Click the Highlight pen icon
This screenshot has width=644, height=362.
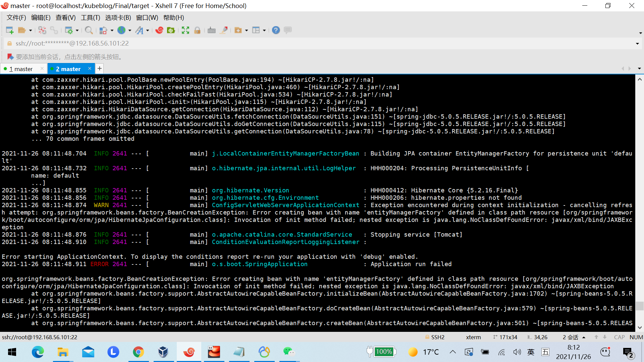click(x=224, y=30)
